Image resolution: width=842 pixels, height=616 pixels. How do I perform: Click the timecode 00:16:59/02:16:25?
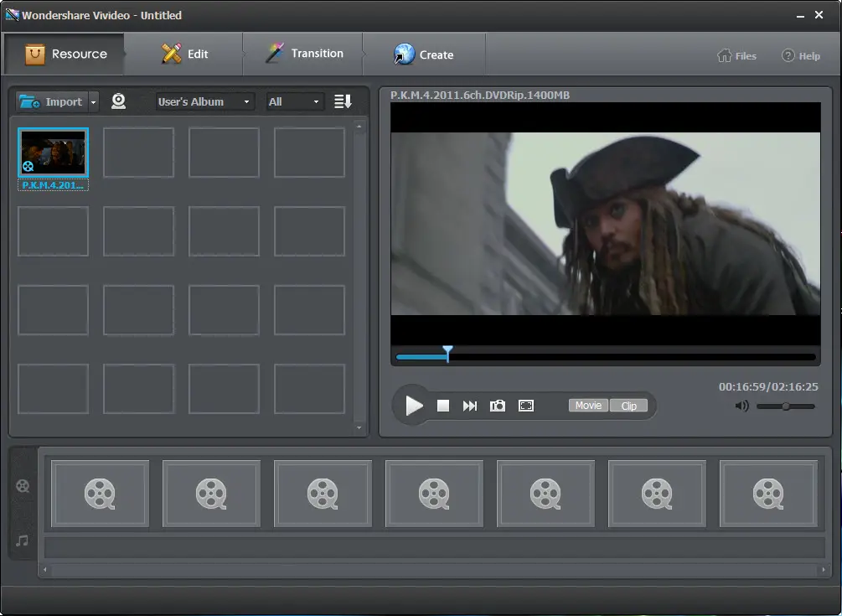768,386
